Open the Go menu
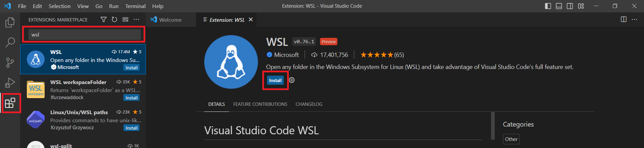644x148 pixels. point(99,6)
